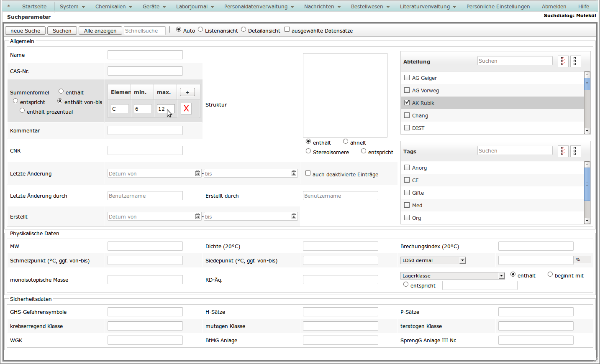This screenshot has width=600, height=364.
Task: Click into the CAS-Nr. input field
Action: click(x=145, y=71)
